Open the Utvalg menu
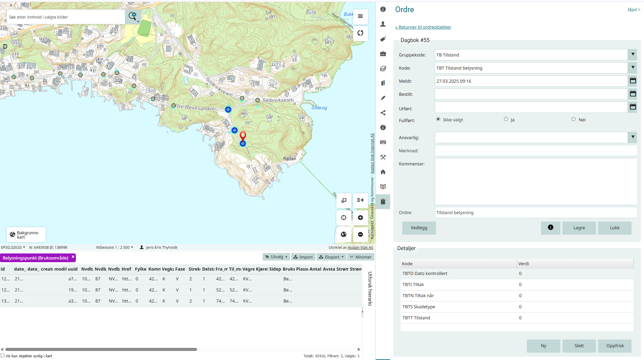The image size is (644, 360). [276, 257]
